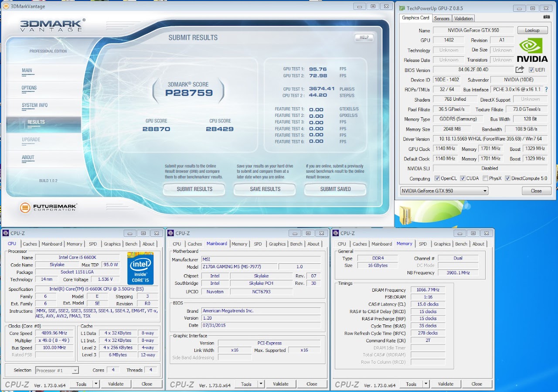
Task: Go to MAIN in 3DMark sidebar
Action: (27, 71)
